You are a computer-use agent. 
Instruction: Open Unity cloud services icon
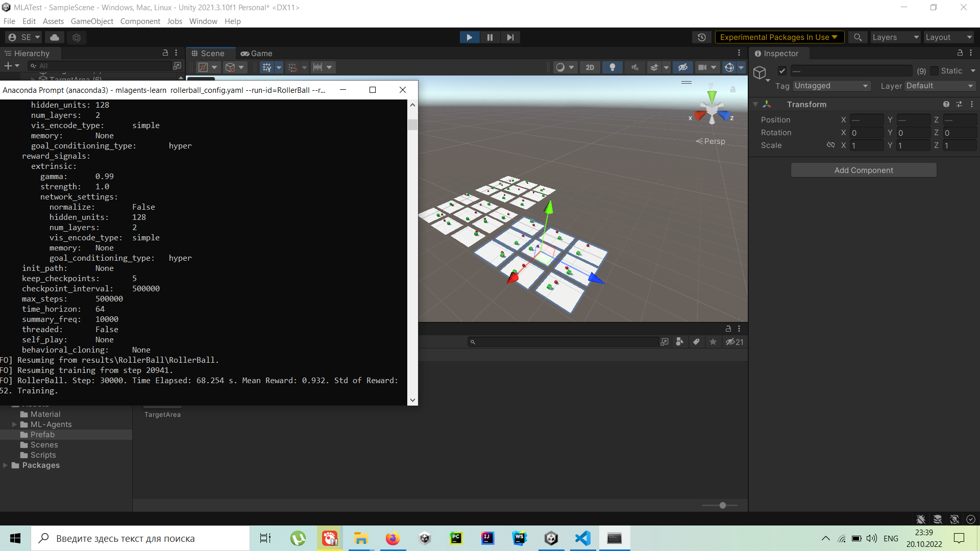pos(55,37)
